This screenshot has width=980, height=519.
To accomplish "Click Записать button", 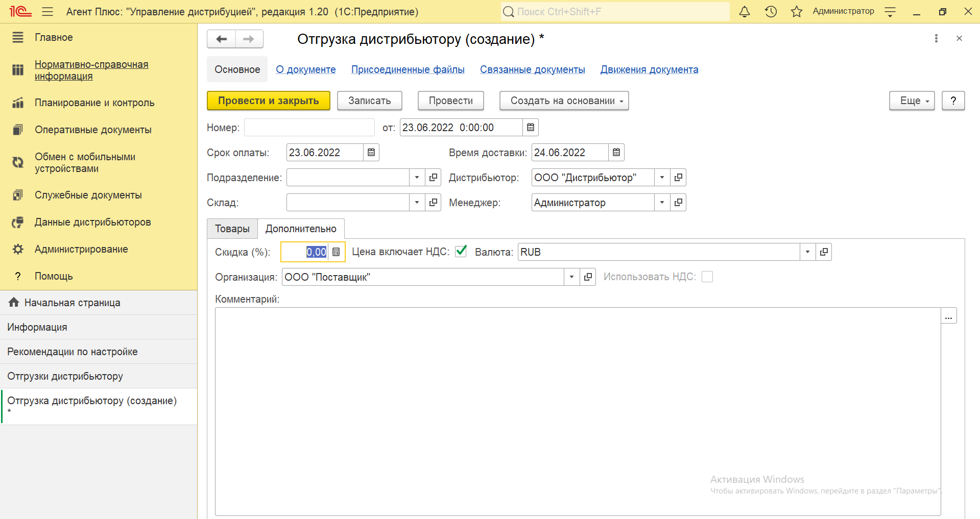I will pyautogui.click(x=370, y=101).
